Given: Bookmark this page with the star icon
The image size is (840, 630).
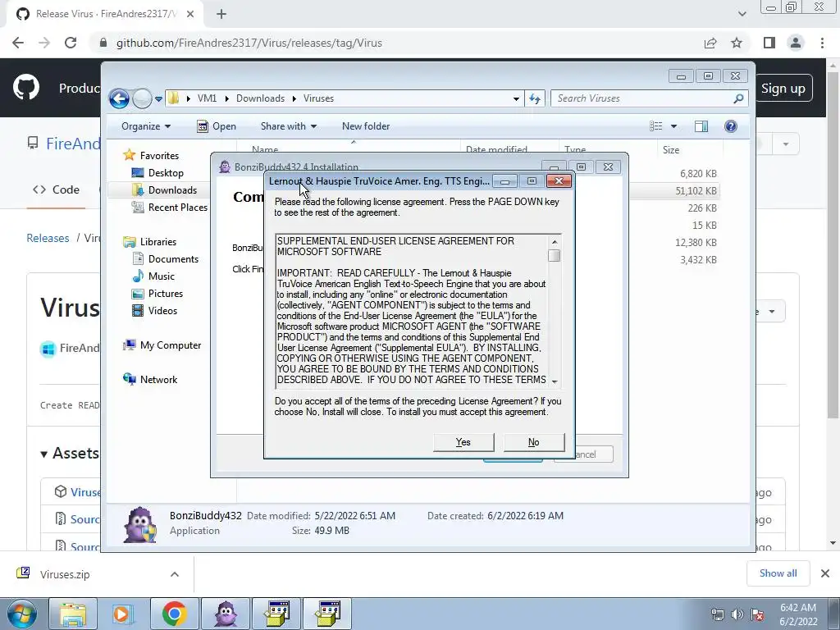Looking at the screenshot, I should tap(737, 43).
